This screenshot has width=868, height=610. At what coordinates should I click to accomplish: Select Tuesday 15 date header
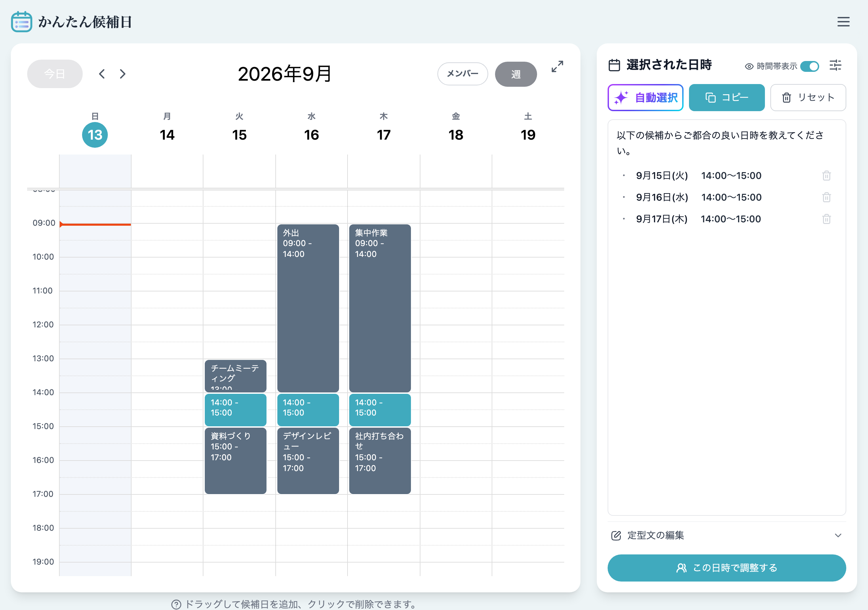click(239, 135)
